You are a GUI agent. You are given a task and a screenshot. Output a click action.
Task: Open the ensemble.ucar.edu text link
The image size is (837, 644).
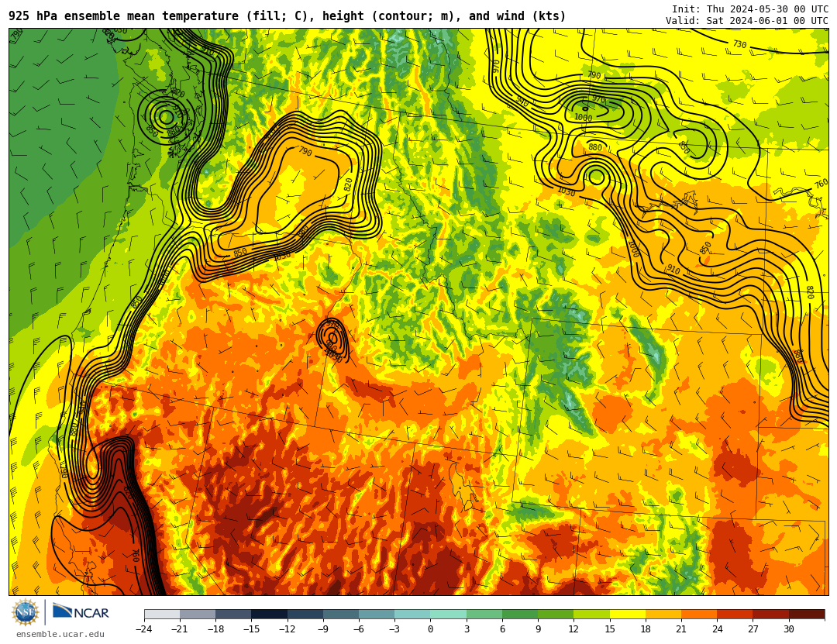[x=60, y=635]
